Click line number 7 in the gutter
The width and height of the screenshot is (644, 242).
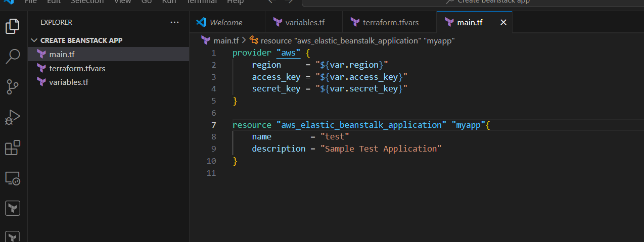point(214,125)
